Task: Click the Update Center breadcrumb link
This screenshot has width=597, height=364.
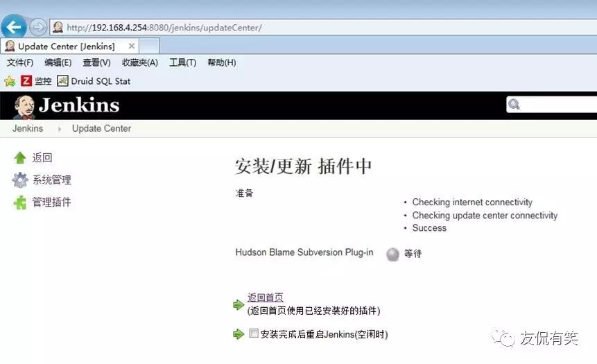Action: tap(102, 128)
